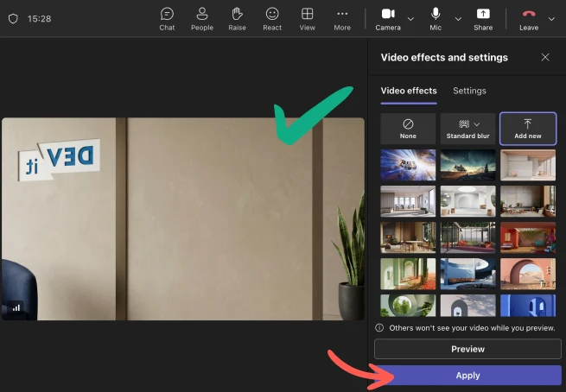Open the More options menu

(342, 19)
